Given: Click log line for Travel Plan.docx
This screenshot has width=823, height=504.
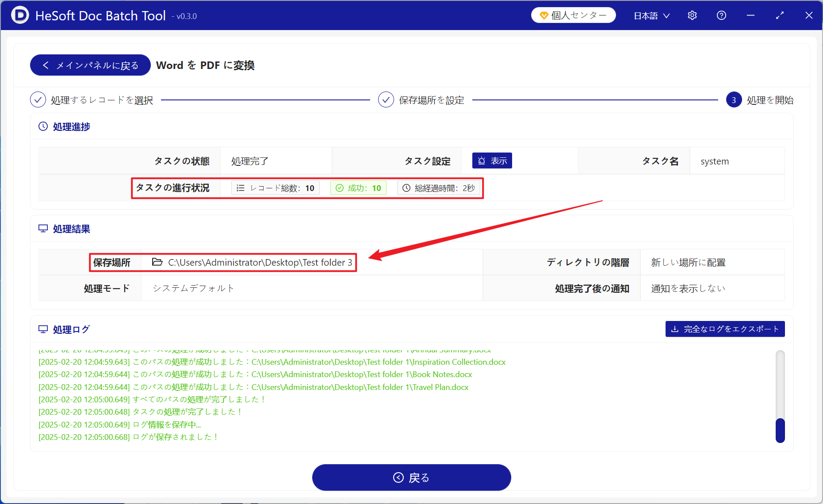Looking at the screenshot, I should [253, 387].
